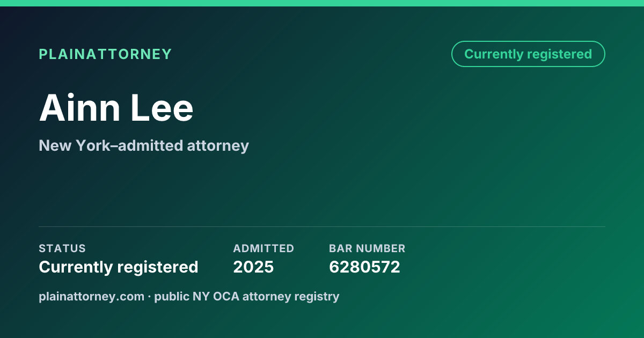Image resolution: width=644 pixels, height=338 pixels.
Task: Click the green accent bar at top
Action: pyautogui.click(x=322, y=3)
